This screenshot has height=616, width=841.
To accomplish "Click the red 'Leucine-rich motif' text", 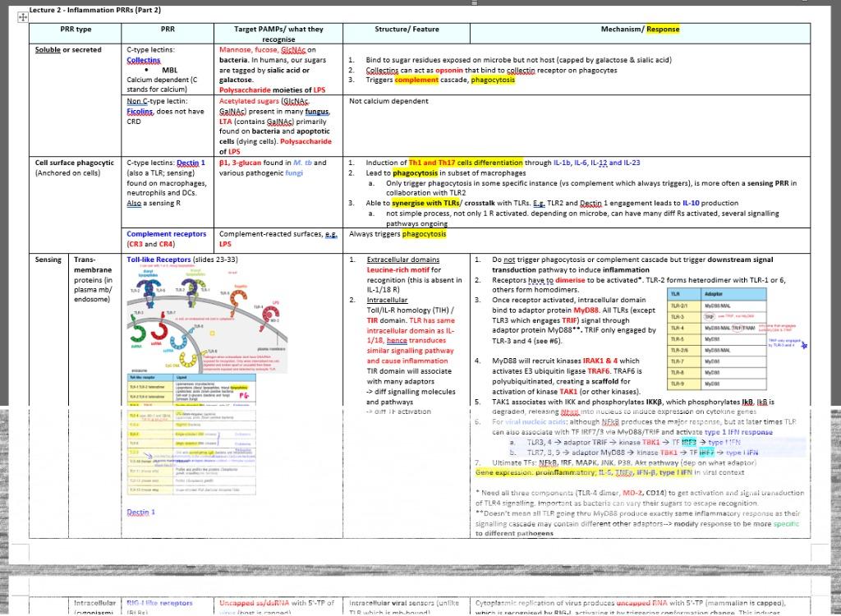I will click(398, 270).
